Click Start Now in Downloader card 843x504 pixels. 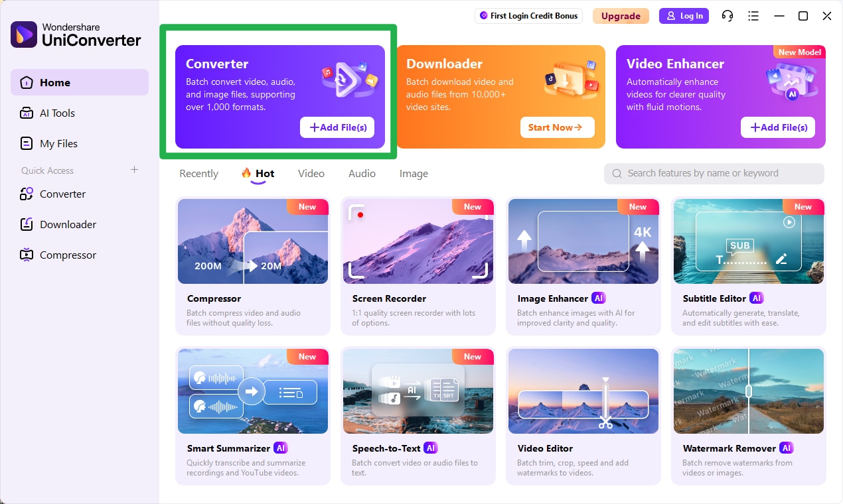pyautogui.click(x=558, y=127)
